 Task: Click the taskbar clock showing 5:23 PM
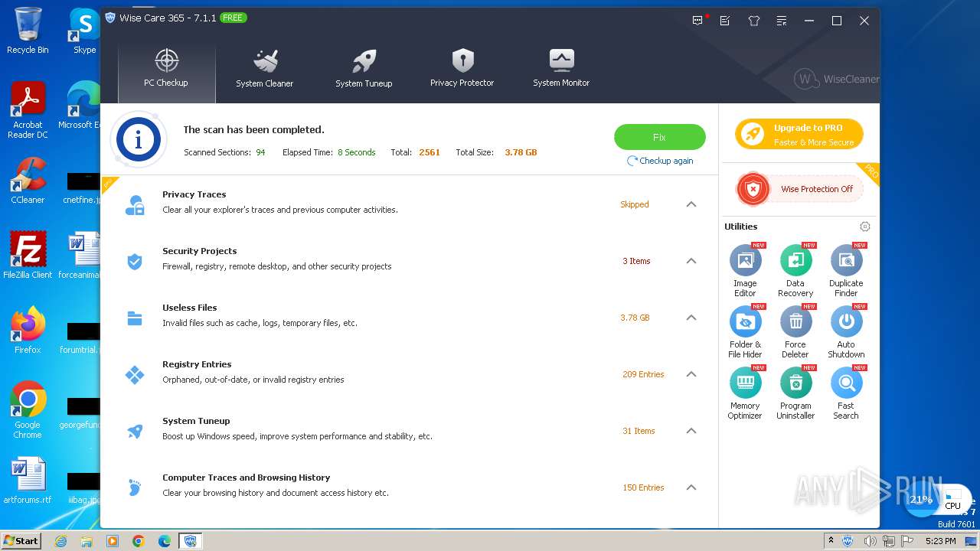pyautogui.click(x=940, y=541)
